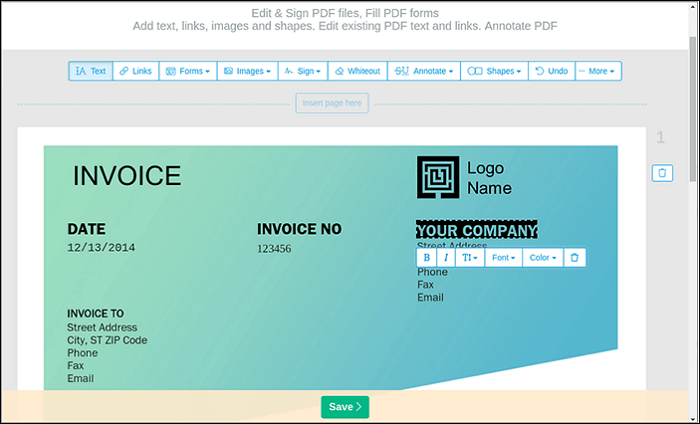The width and height of the screenshot is (700, 424).
Task: Delete the selected text with trash icon
Action: point(575,258)
